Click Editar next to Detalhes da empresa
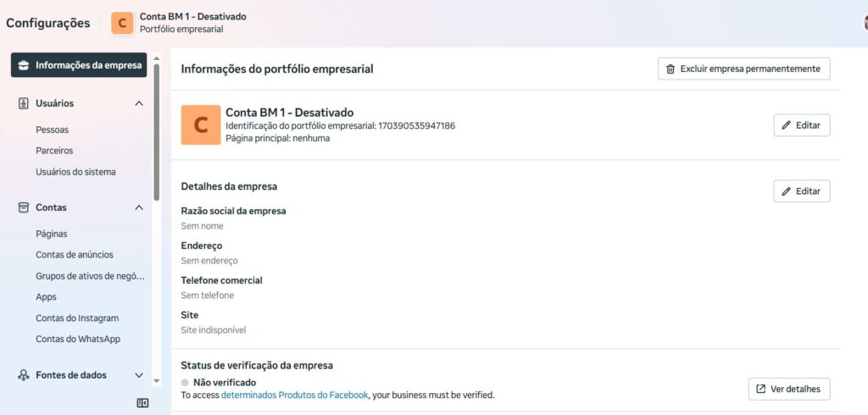868x415 pixels. click(x=801, y=191)
